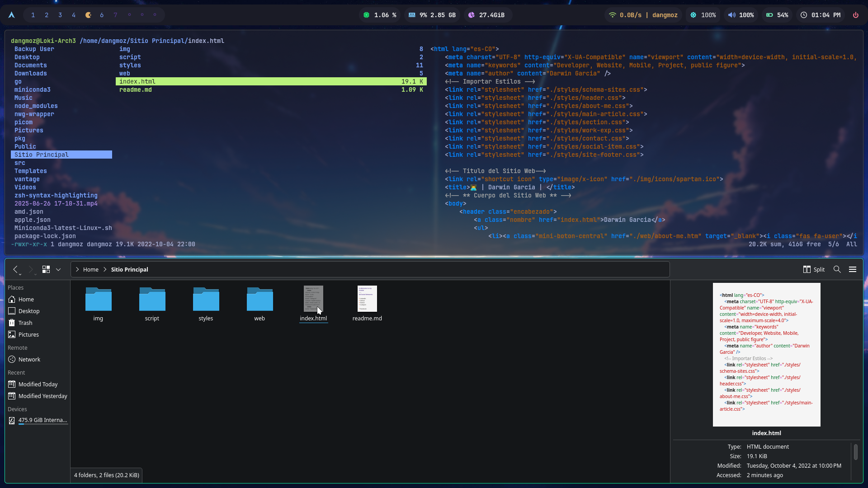Viewport: 868px width, 488px height.
Task: Select Trash in Places sidebar
Action: pos(25,323)
